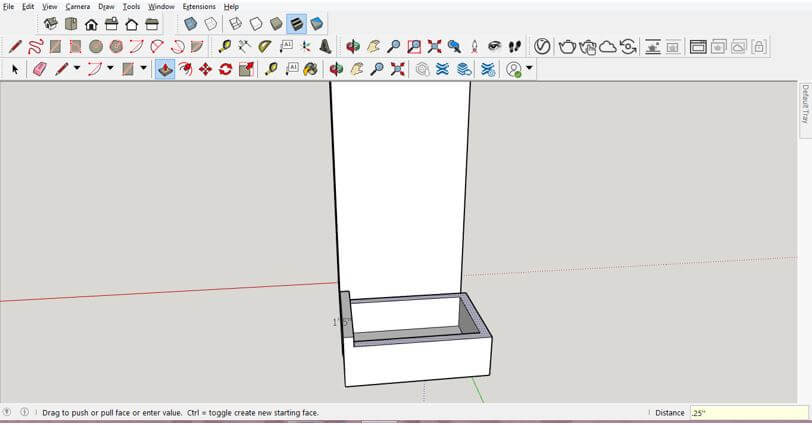Select the Rotated Rectangle tool
This screenshot has width=812, height=425.
(x=75, y=47)
